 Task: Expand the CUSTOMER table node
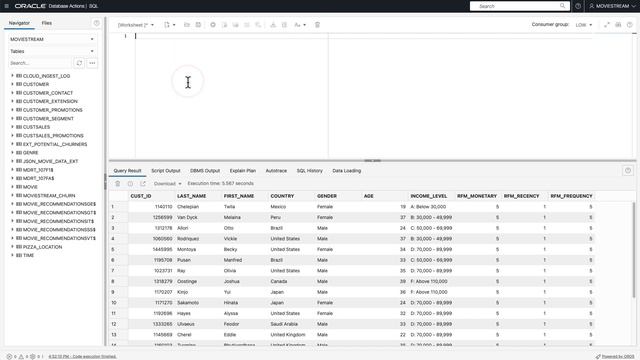[x=12, y=84]
